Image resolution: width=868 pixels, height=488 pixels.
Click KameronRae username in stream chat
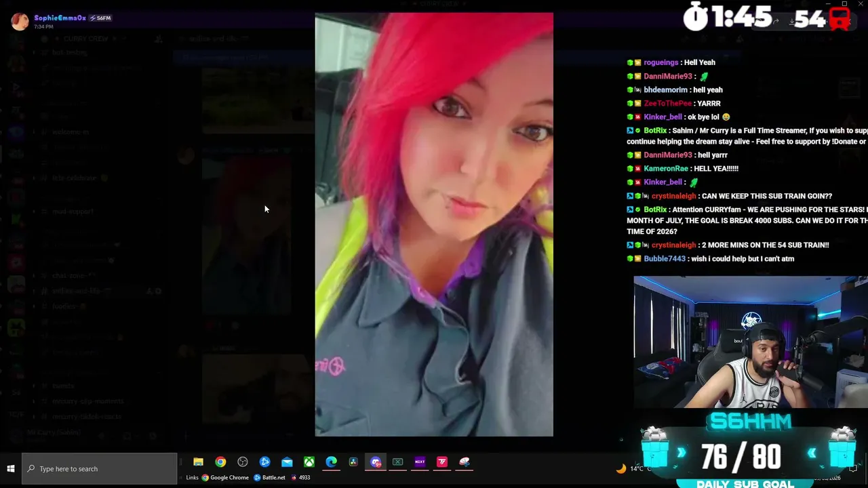[666, 169]
